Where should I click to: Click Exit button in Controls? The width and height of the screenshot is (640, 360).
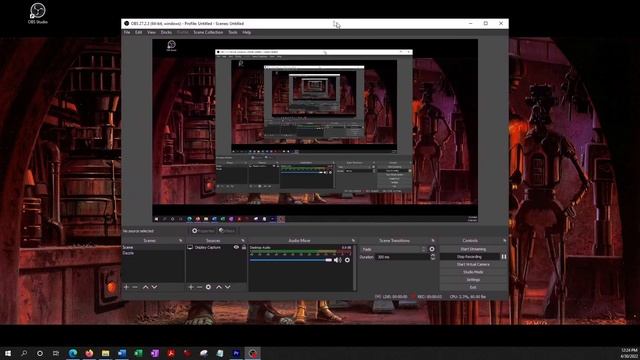pyautogui.click(x=473, y=287)
